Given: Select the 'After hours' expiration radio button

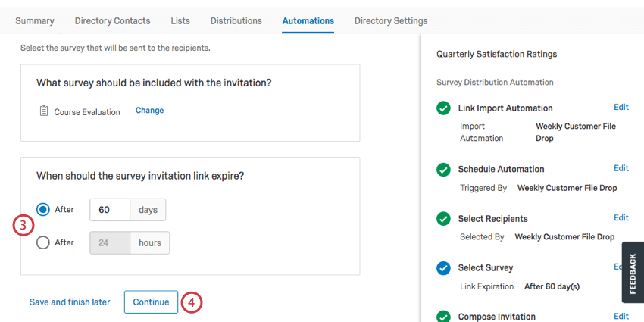Looking at the screenshot, I should tap(43, 242).
